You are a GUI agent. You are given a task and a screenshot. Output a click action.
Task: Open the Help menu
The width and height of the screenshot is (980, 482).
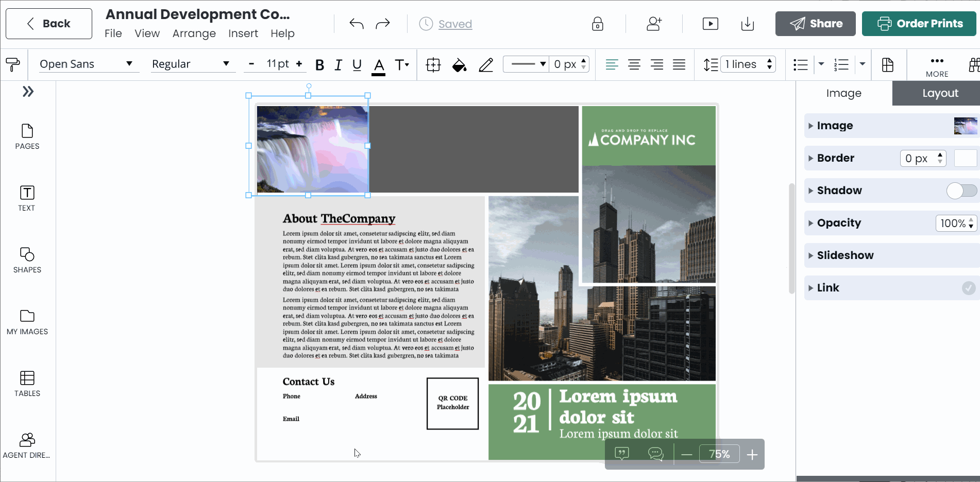(283, 33)
